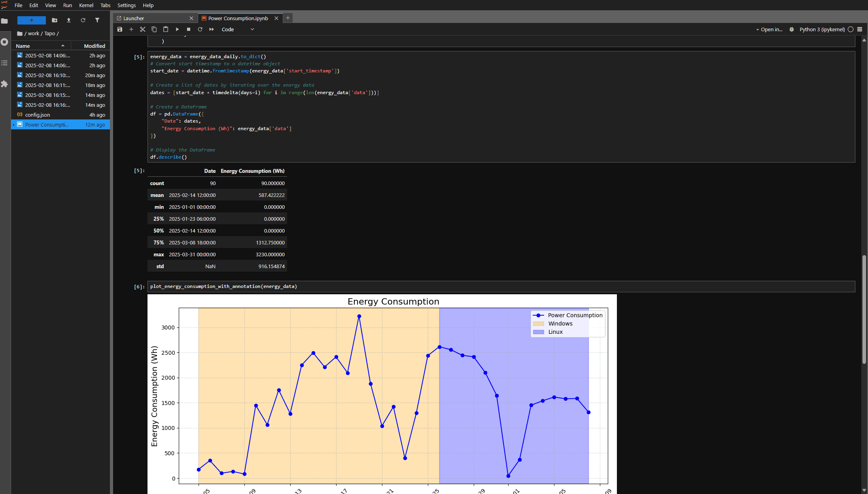Viewport: 868px width, 494px height.
Task: Click the [5] output prompt to collapse output
Action: pyautogui.click(x=139, y=170)
